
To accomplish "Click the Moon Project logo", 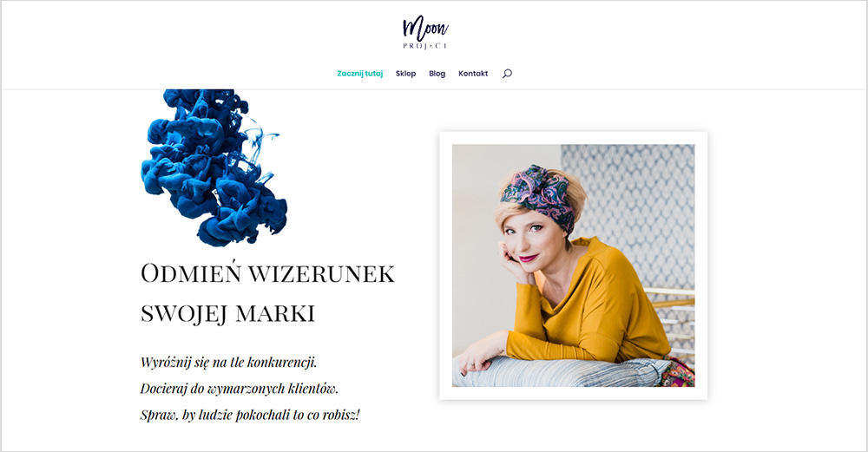I will pos(425,32).
